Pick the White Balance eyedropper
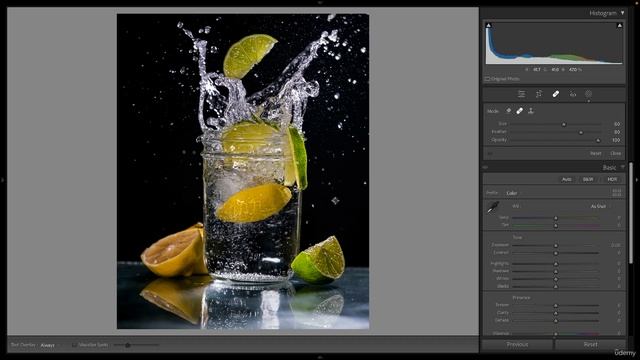 tap(493, 207)
